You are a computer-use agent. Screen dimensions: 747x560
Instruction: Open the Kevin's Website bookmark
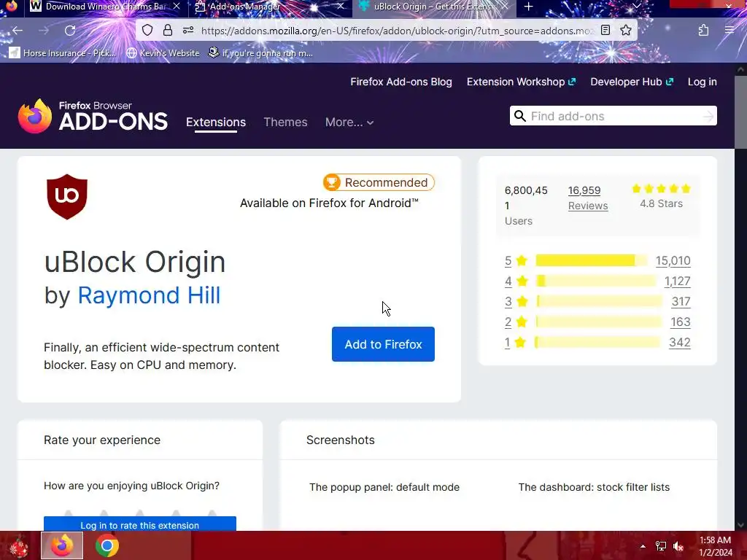coord(163,53)
